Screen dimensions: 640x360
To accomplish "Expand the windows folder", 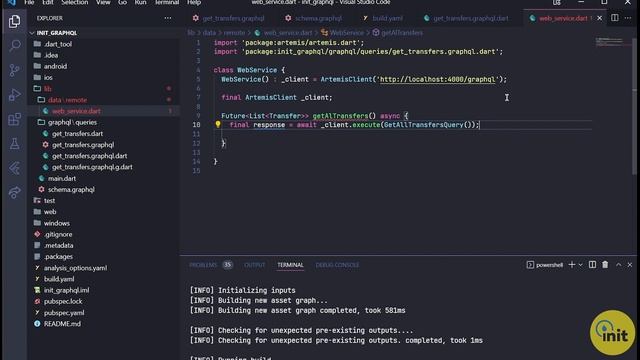I will coord(57,223).
